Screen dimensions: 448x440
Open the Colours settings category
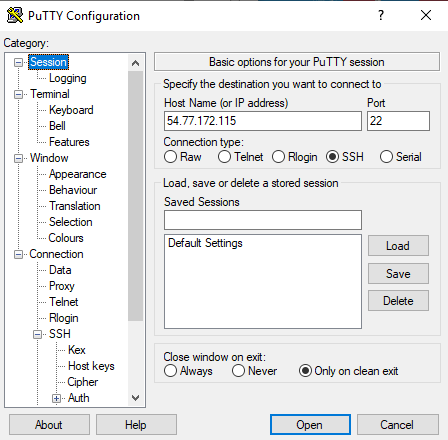point(66,238)
